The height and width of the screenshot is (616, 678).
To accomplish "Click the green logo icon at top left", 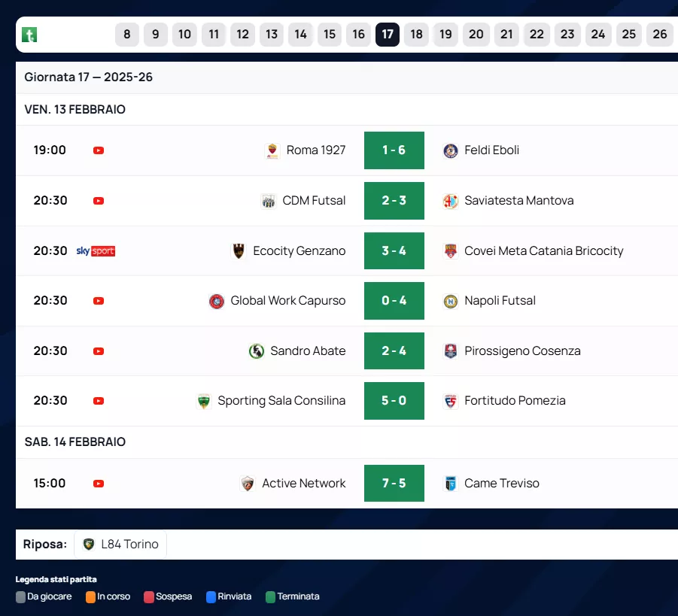I will point(29,35).
